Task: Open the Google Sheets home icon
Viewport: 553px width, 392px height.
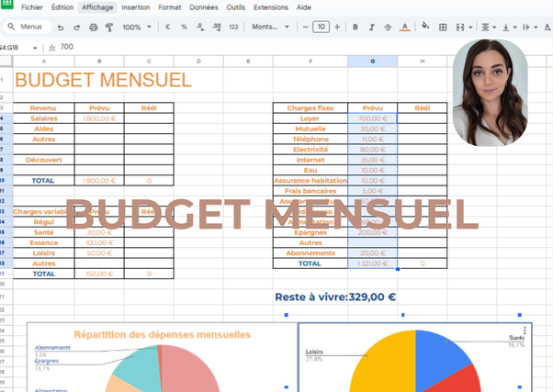Action: (7, 4)
